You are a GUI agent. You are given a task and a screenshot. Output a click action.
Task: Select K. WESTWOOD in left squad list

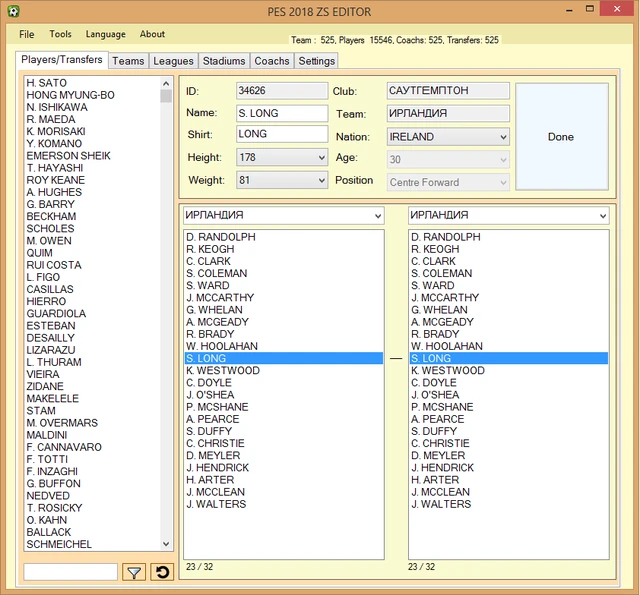click(222, 371)
